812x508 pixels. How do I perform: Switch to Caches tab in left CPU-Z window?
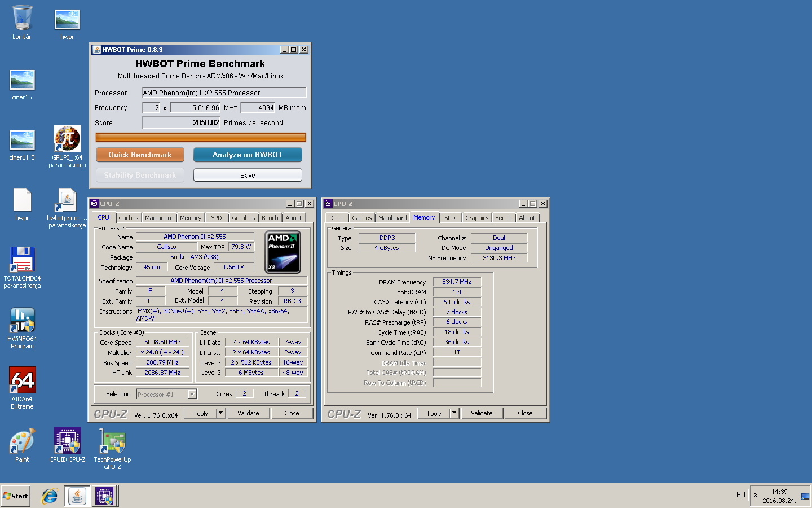[129, 218]
